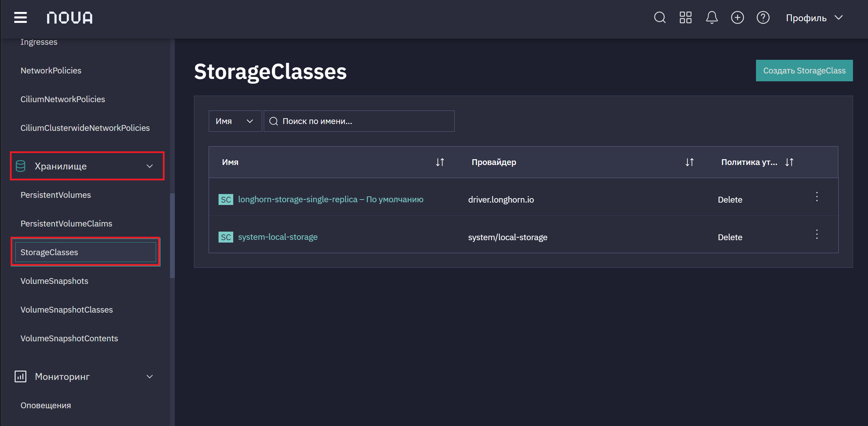Click driver.longhorn.io provider cell

pyautogui.click(x=501, y=200)
